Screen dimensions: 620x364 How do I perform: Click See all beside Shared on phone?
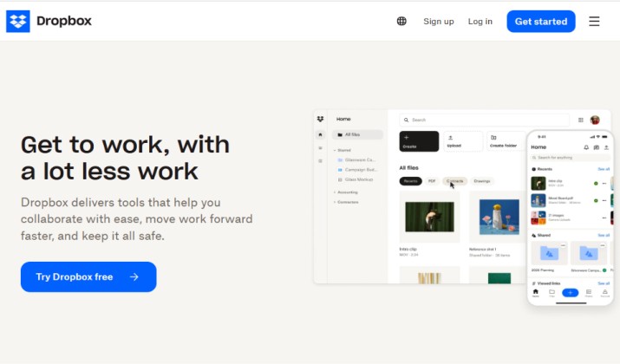point(604,235)
